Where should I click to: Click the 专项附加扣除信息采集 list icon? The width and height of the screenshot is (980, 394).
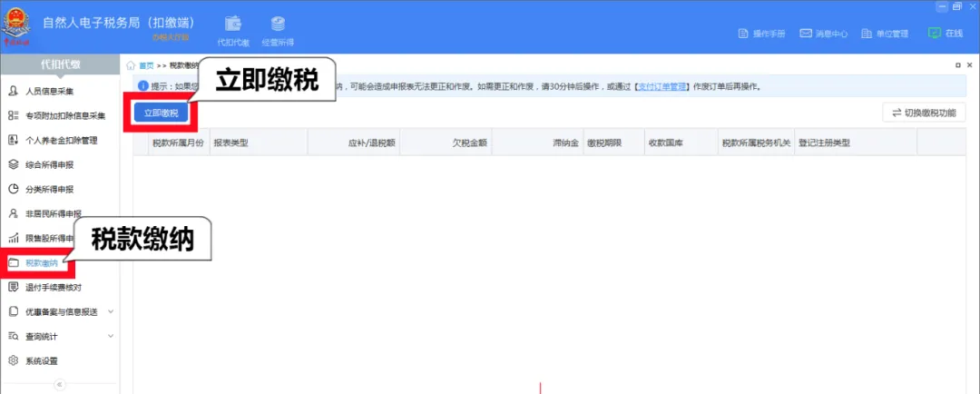(13, 115)
